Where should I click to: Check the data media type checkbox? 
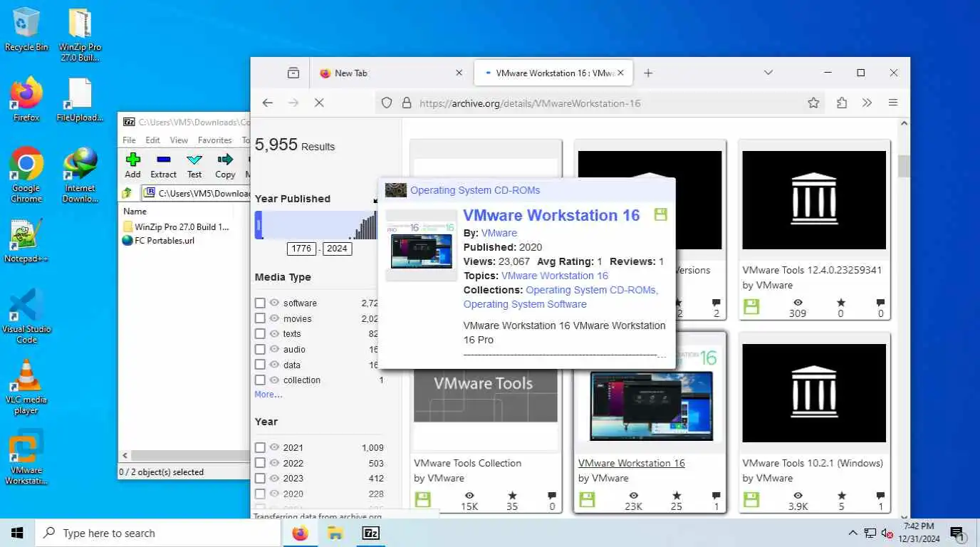(x=260, y=365)
